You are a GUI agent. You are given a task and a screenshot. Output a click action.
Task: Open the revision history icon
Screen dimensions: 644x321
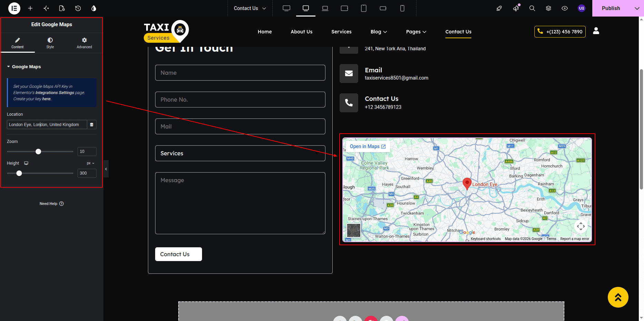78,8
